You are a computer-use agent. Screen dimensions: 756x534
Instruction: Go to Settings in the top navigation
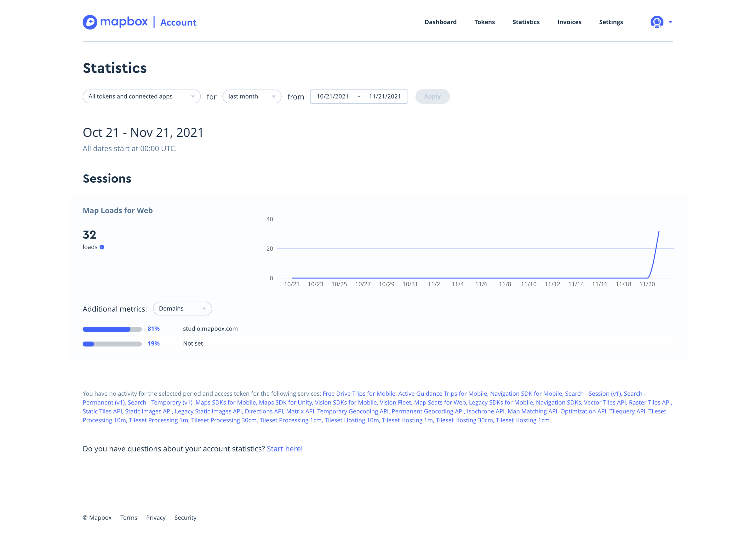(x=611, y=22)
